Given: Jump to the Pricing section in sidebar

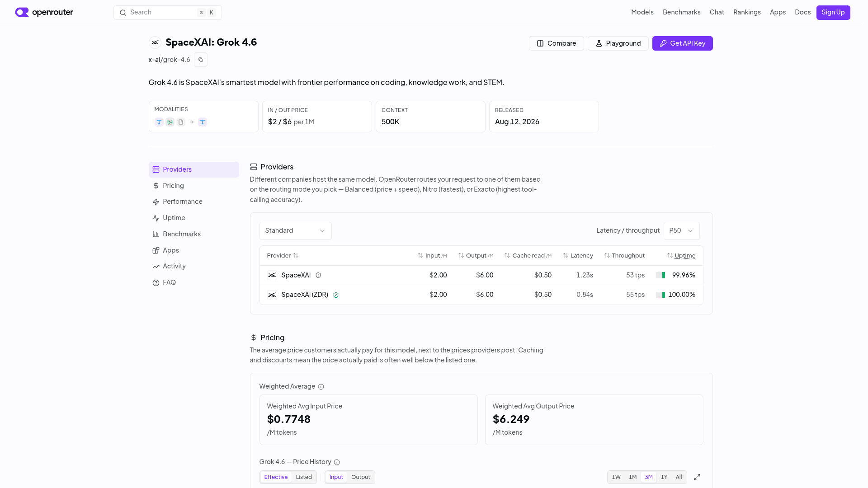Looking at the screenshot, I should click(194, 186).
